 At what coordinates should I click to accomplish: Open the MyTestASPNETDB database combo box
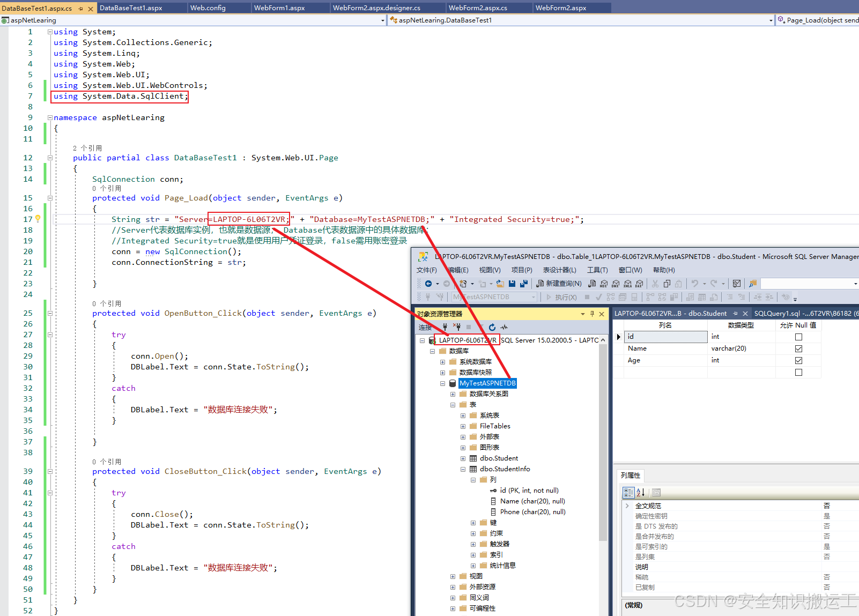[494, 297]
